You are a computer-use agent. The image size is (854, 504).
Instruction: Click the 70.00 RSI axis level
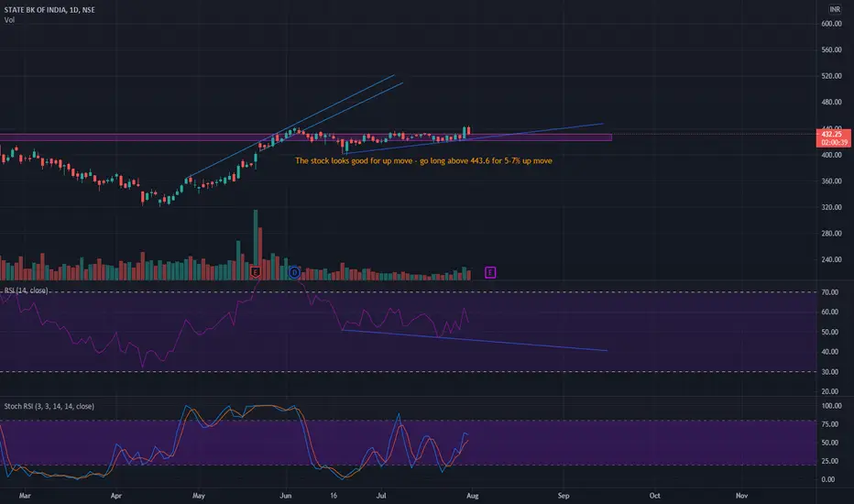tap(829, 292)
